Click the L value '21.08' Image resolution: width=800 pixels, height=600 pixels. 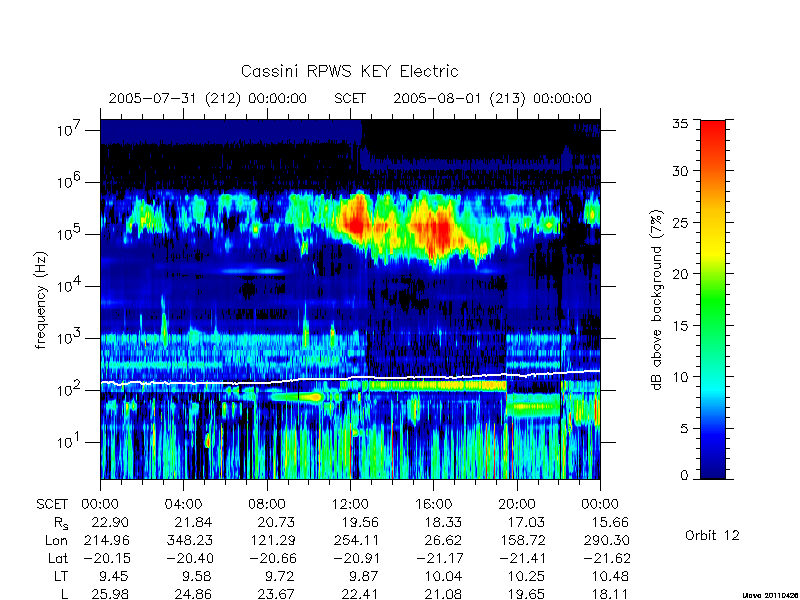[443, 594]
